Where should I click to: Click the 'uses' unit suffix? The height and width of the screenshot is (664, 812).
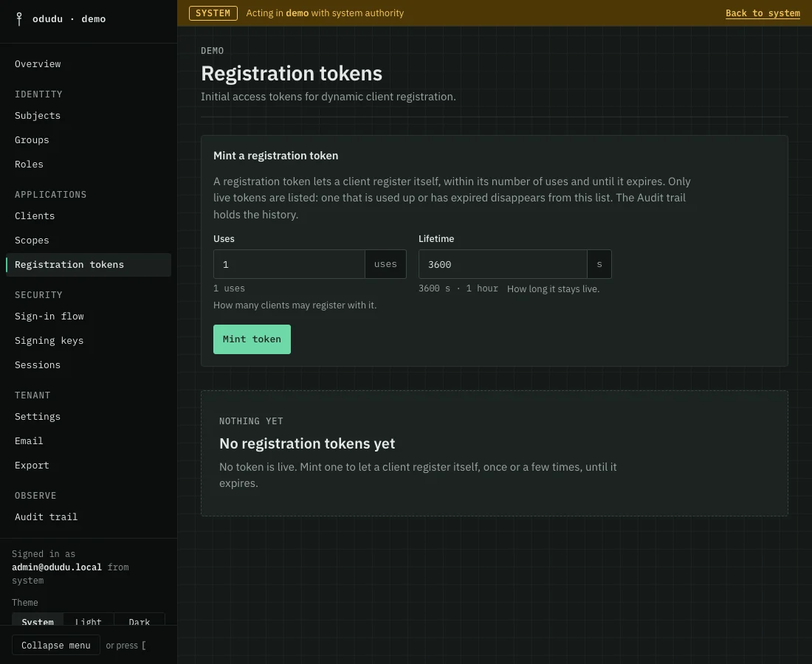point(386,264)
